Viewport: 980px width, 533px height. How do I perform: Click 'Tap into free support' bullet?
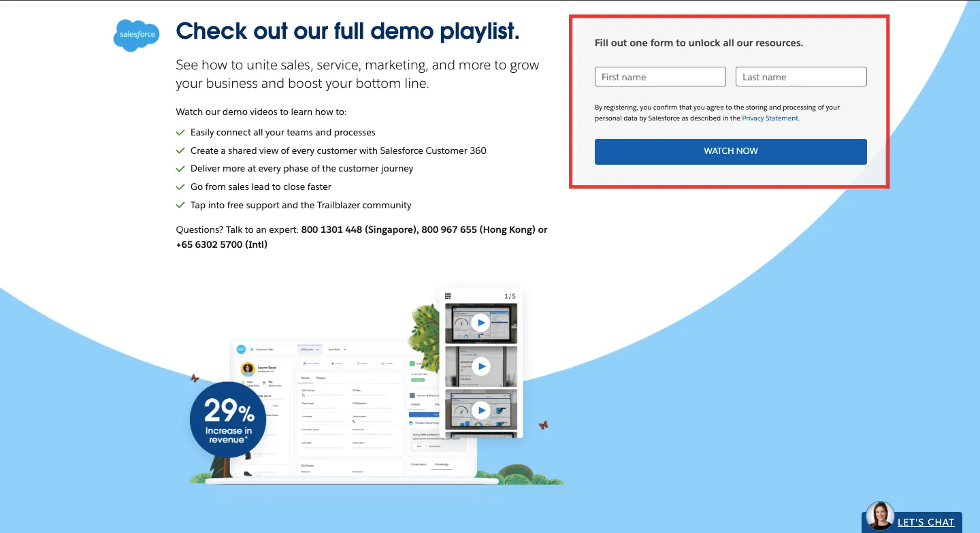click(301, 205)
